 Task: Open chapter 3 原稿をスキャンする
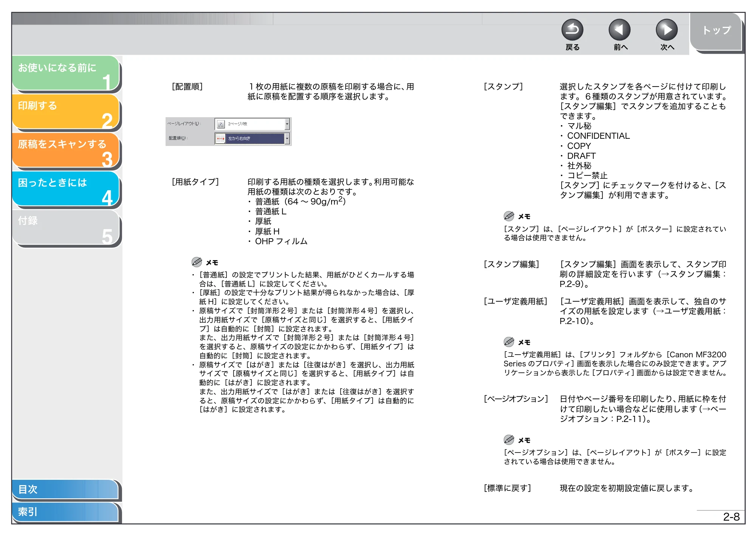click(x=66, y=150)
